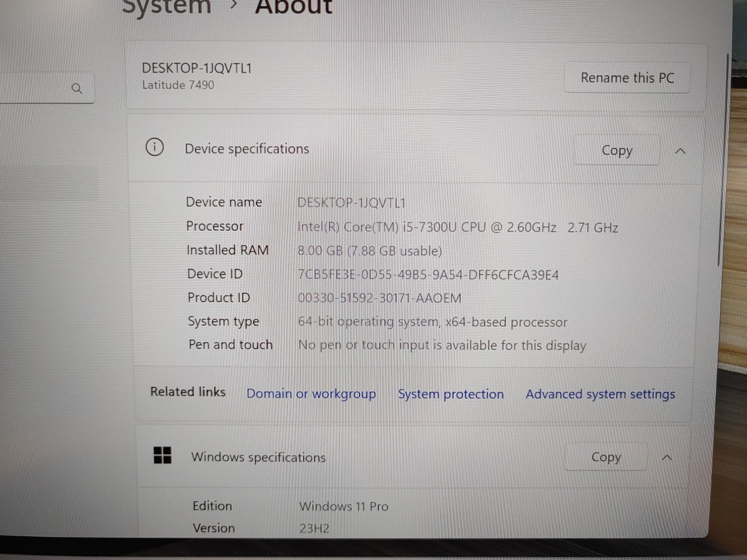Click the device name DESKTOP-1JQVTL1
747x560 pixels.
point(196,67)
